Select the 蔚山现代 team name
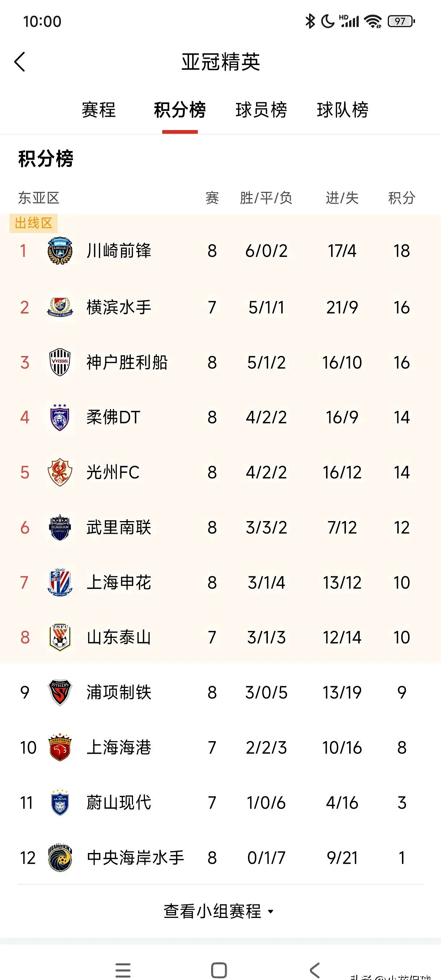441x980 pixels. 119,803
